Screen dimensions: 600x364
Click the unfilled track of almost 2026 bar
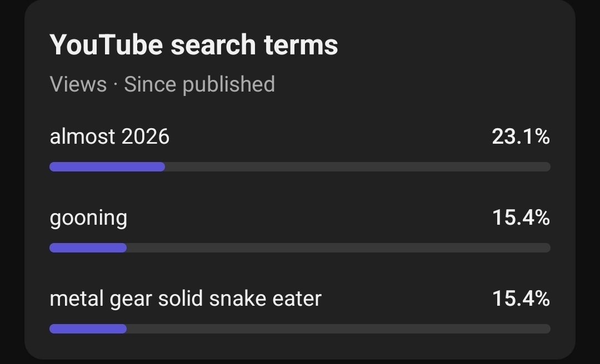356,166
